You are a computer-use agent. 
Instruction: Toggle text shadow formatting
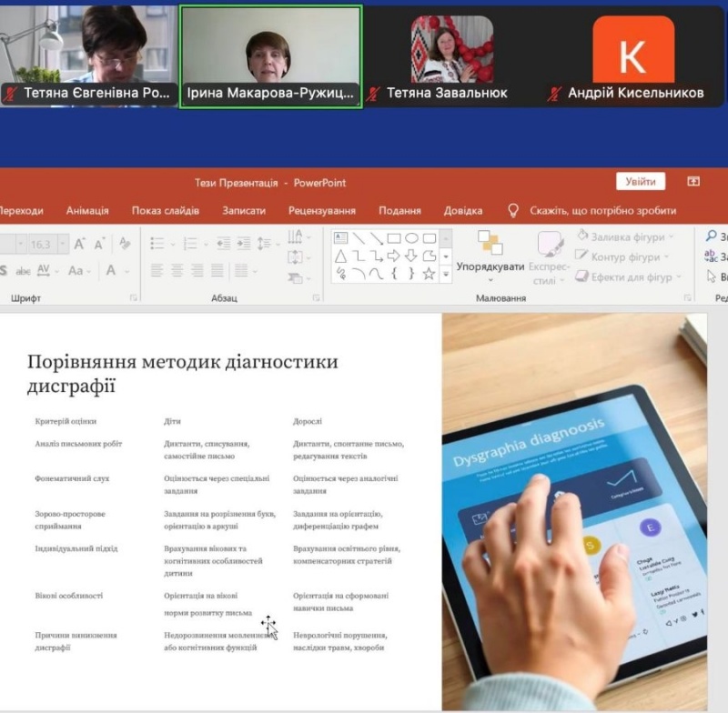(x=4, y=271)
